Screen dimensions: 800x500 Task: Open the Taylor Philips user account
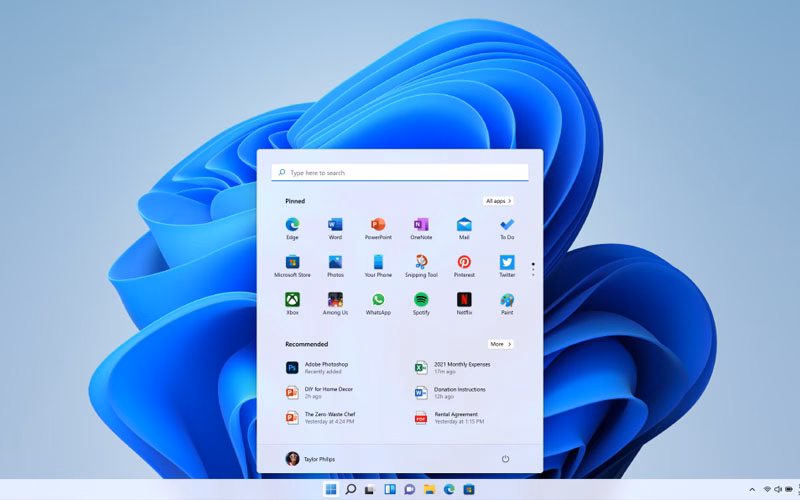point(310,459)
